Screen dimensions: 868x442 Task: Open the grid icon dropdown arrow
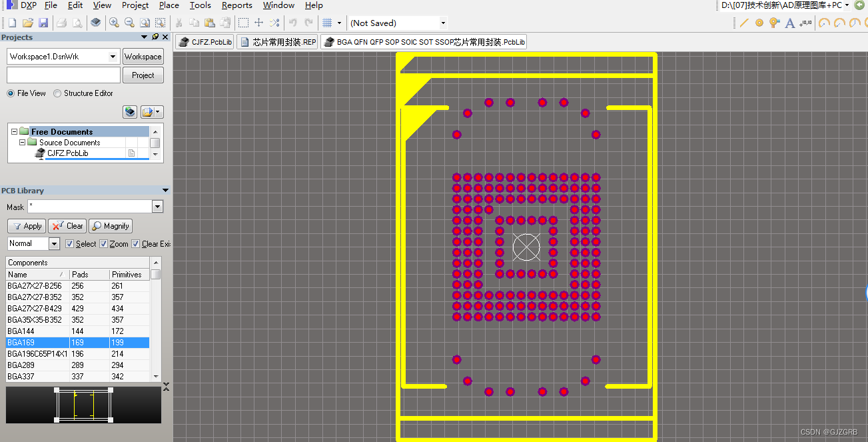339,23
